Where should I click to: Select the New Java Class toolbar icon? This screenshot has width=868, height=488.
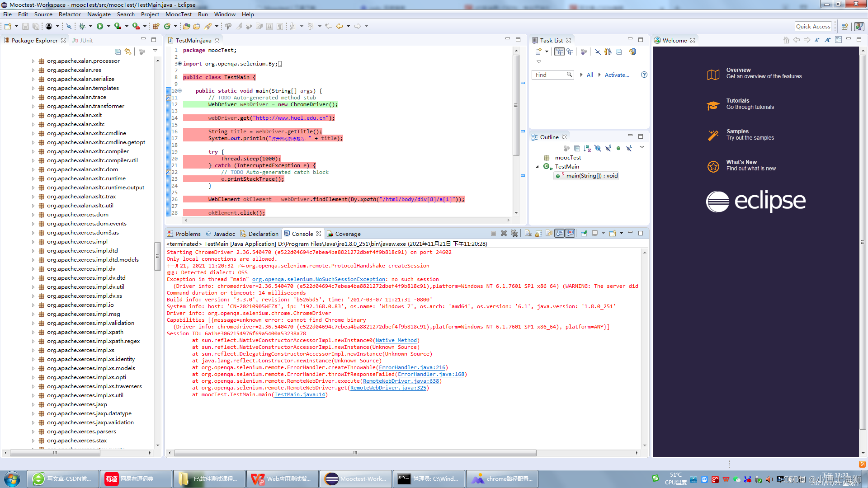point(167,26)
